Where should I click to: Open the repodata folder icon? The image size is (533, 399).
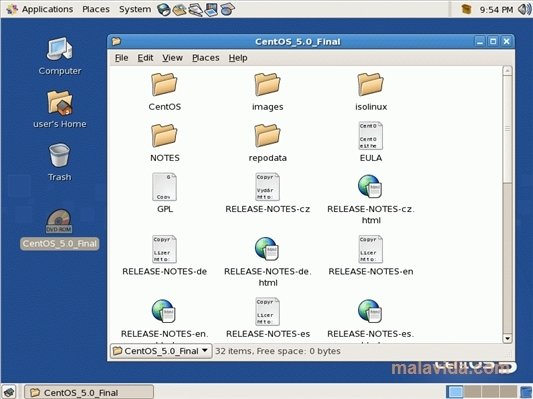267,135
